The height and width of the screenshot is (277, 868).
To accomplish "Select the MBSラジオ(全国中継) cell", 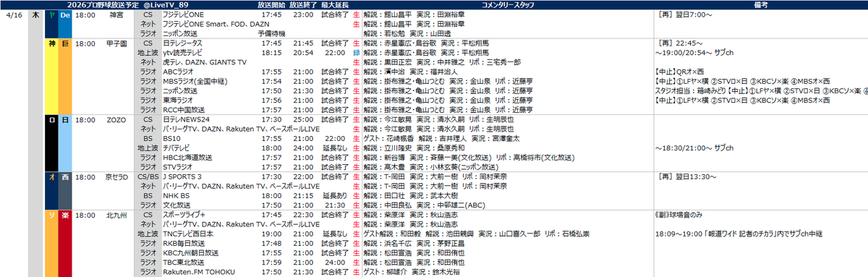I will point(195,81).
